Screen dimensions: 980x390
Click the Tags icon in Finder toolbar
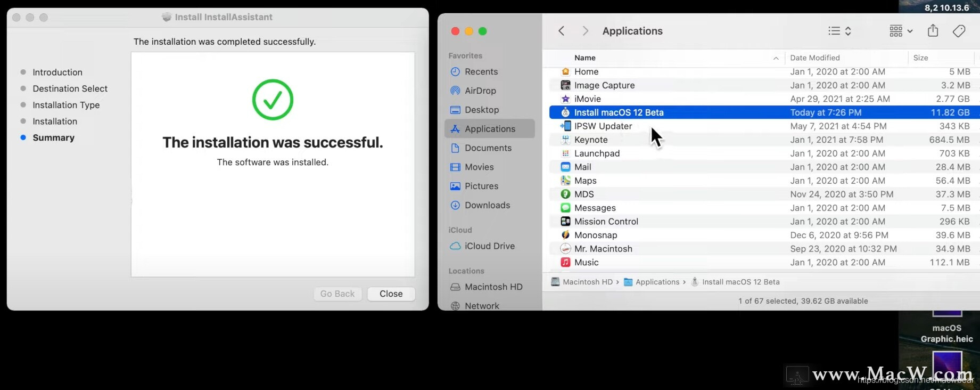(x=959, y=31)
